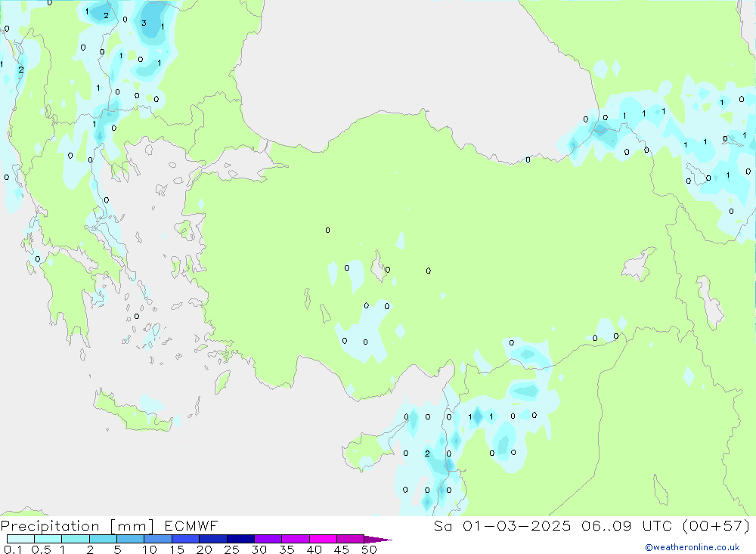Click the "06..09 UTC" time text
Screen dimensions: 756x554
tap(626, 525)
